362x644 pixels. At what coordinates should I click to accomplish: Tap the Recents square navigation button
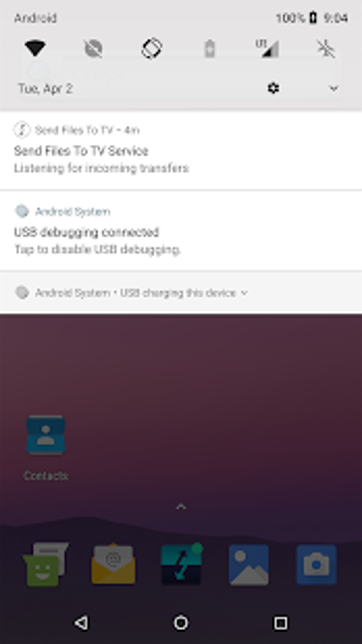coord(281,623)
